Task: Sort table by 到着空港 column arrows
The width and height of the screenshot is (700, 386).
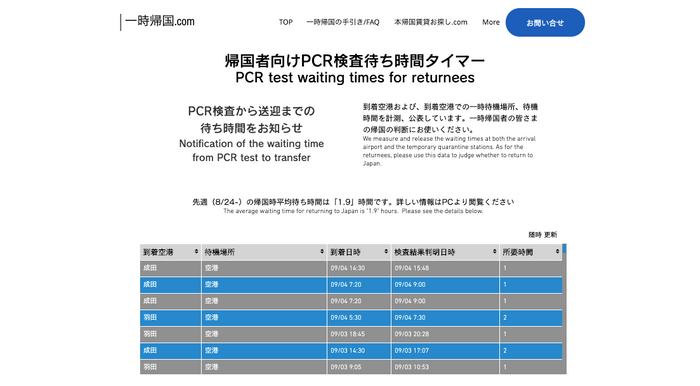Action: (196, 252)
